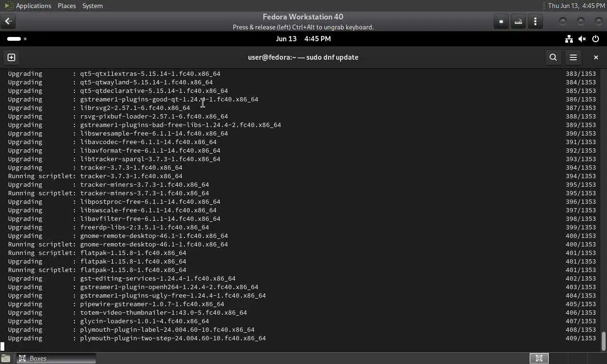Viewport: 607px width, 364px height.
Task: Open the System menu
Action: coord(92,6)
